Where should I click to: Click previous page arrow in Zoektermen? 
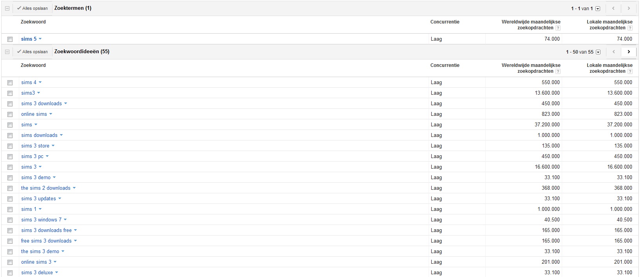(x=614, y=8)
